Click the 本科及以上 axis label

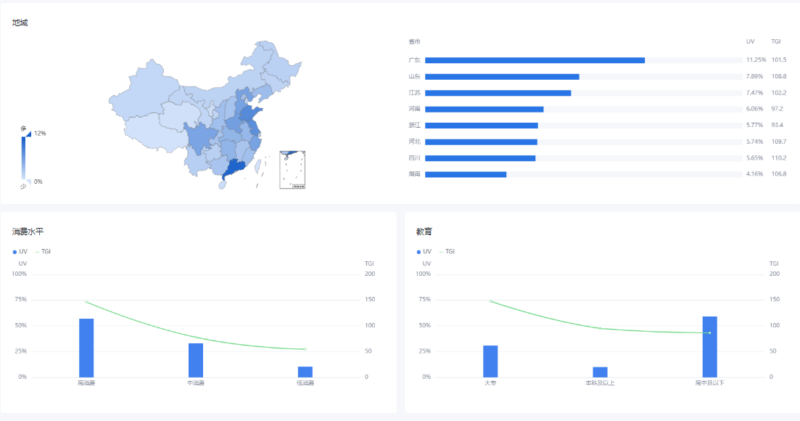[x=600, y=383]
